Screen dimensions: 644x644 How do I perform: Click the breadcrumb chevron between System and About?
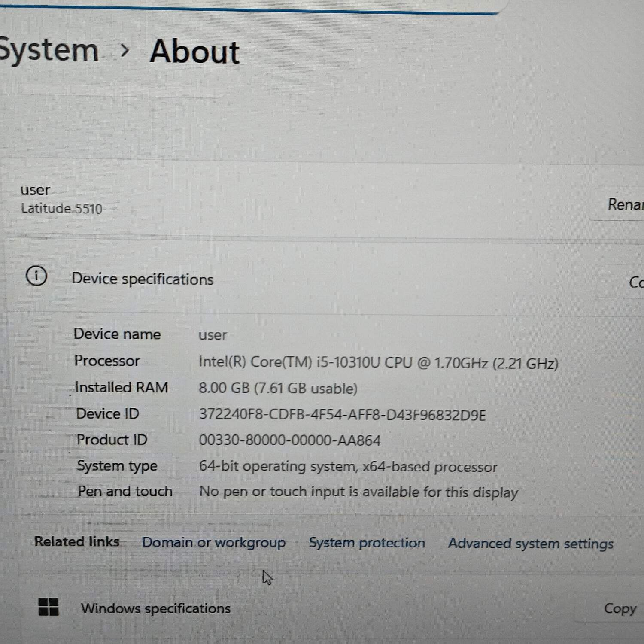[x=125, y=51]
